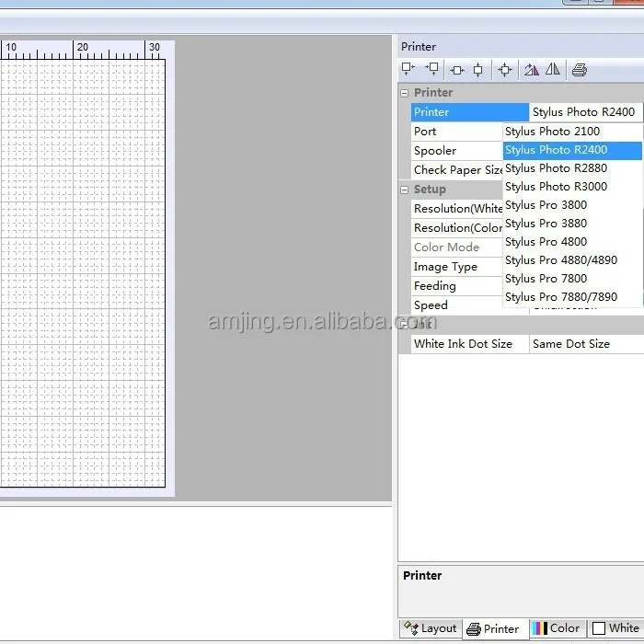Click the print icon in toolbar
The height and width of the screenshot is (644, 644).
(x=579, y=70)
